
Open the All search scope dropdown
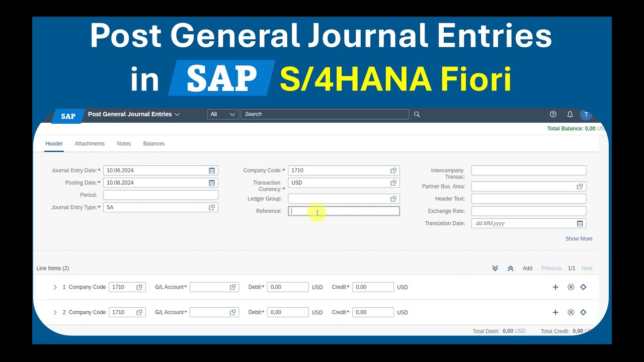223,114
